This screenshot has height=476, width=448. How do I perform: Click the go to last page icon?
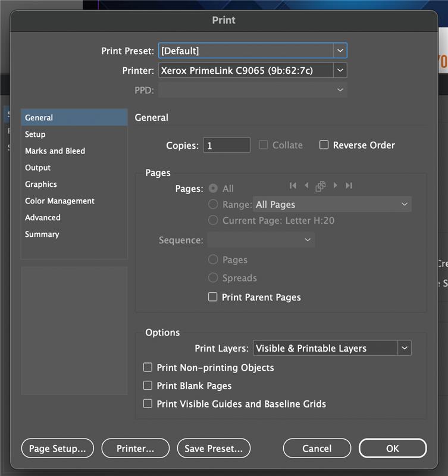[349, 186]
